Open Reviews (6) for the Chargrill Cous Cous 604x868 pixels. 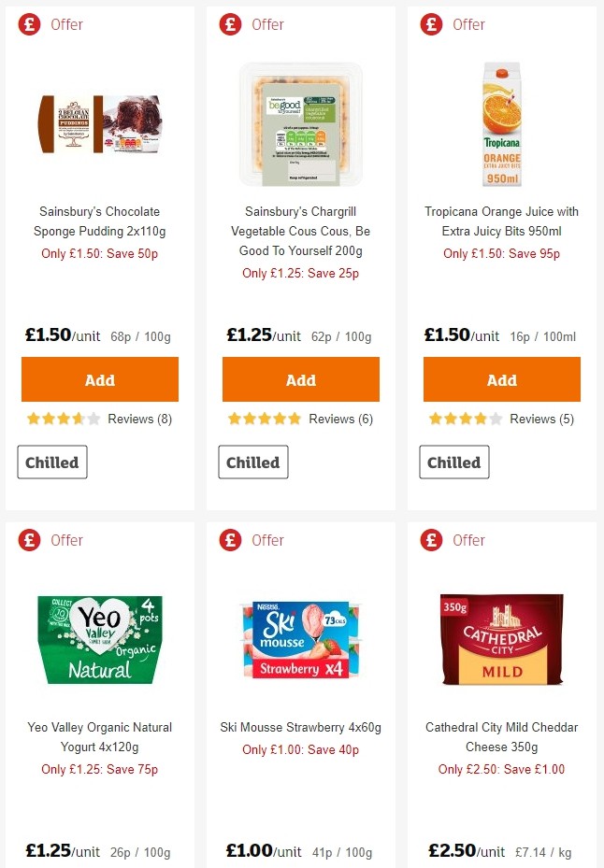click(339, 419)
